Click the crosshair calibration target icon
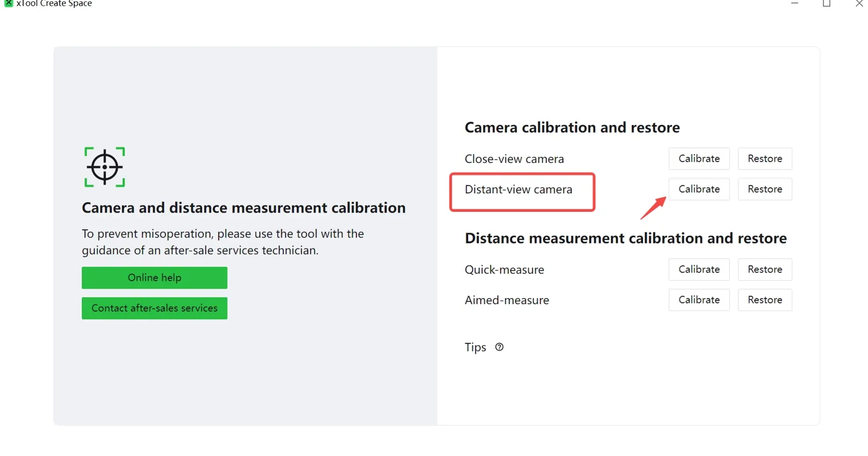 [x=105, y=167]
